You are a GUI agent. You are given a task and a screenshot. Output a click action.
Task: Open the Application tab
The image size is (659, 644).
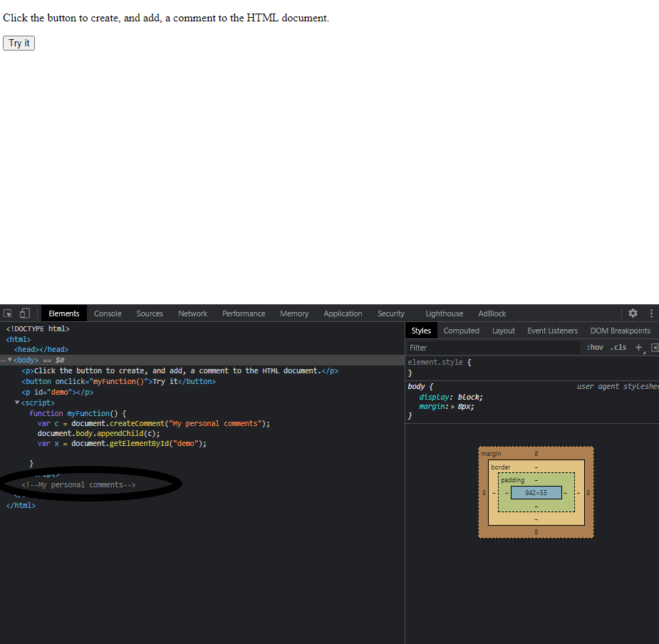click(x=343, y=313)
